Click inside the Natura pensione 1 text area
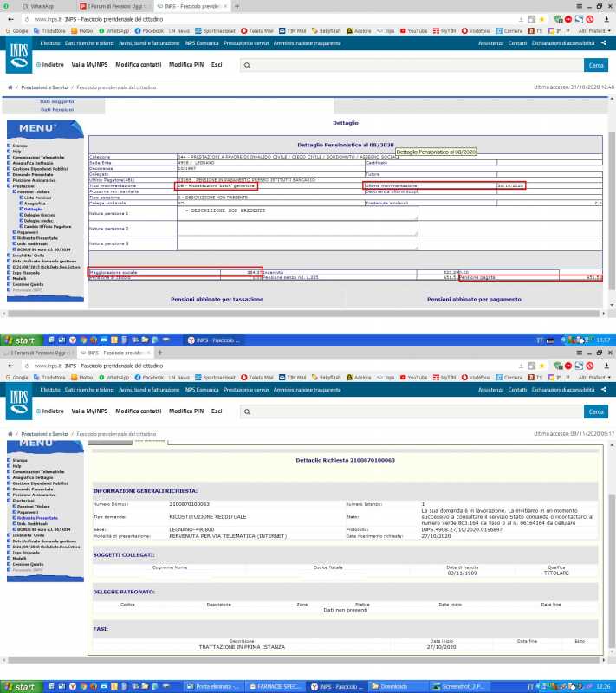This screenshot has width=616, height=693. pos(296,213)
